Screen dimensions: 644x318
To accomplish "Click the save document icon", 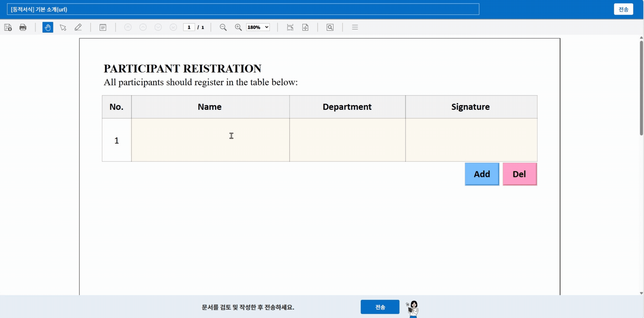I will (x=8, y=27).
